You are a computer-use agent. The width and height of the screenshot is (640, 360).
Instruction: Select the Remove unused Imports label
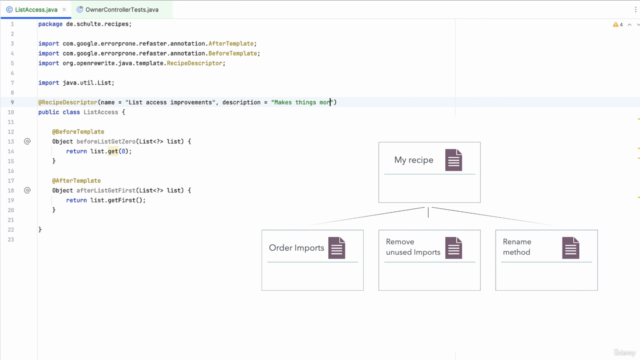pyautogui.click(x=413, y=247)
